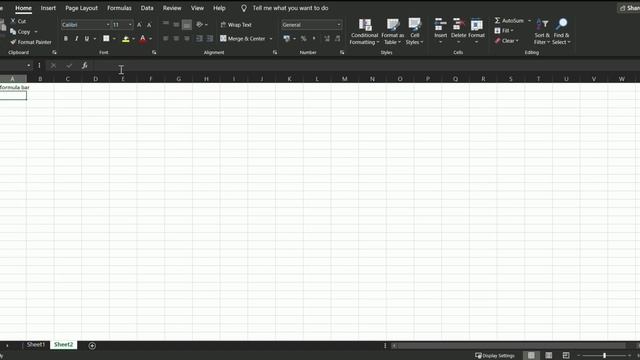Open the Find & Select button
Screen dimensions: 640x360
click(562, 31)
